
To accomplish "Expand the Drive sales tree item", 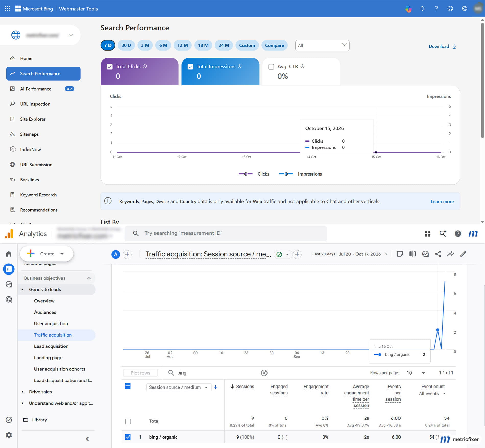I will tap(22, 392).
